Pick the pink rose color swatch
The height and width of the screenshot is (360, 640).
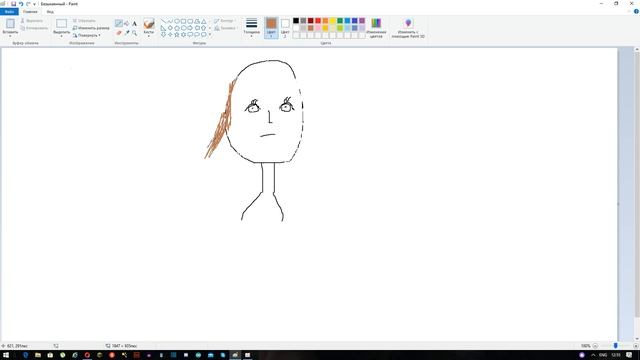[318, 28]
